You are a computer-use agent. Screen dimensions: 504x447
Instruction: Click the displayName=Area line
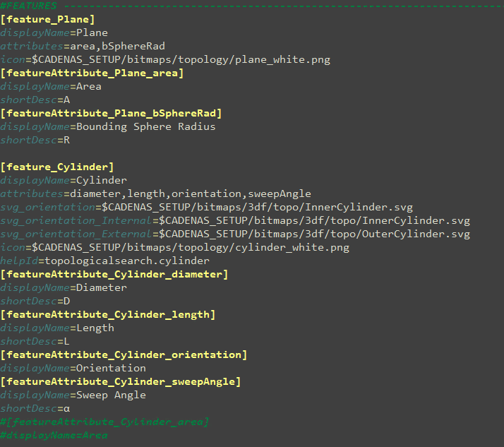[x=51, y=87]
